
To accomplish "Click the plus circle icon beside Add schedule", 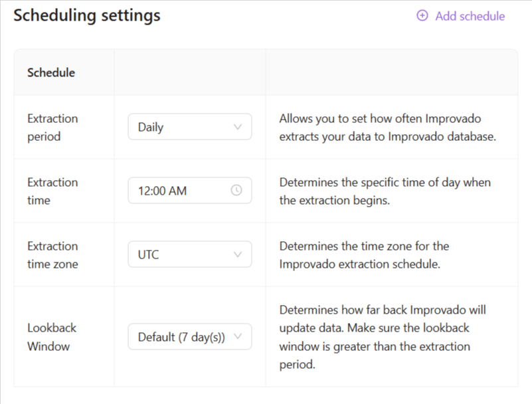I will (422, 16).
